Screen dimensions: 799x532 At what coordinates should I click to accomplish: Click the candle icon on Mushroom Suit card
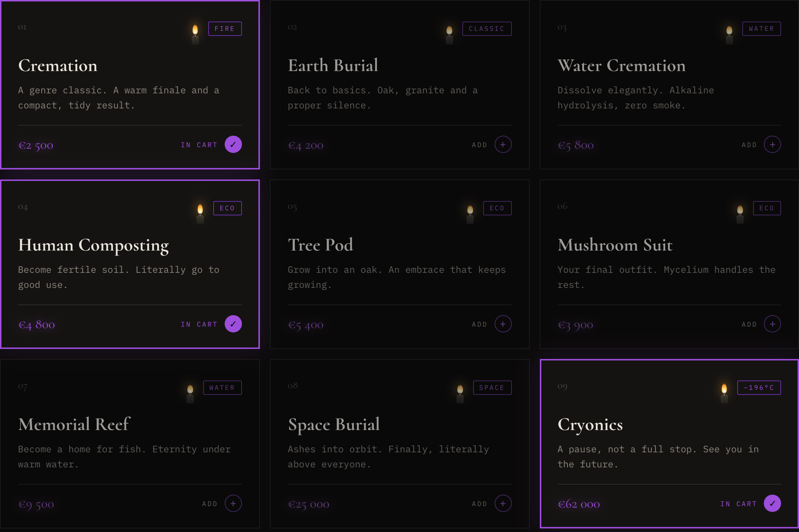pos(740,214)
